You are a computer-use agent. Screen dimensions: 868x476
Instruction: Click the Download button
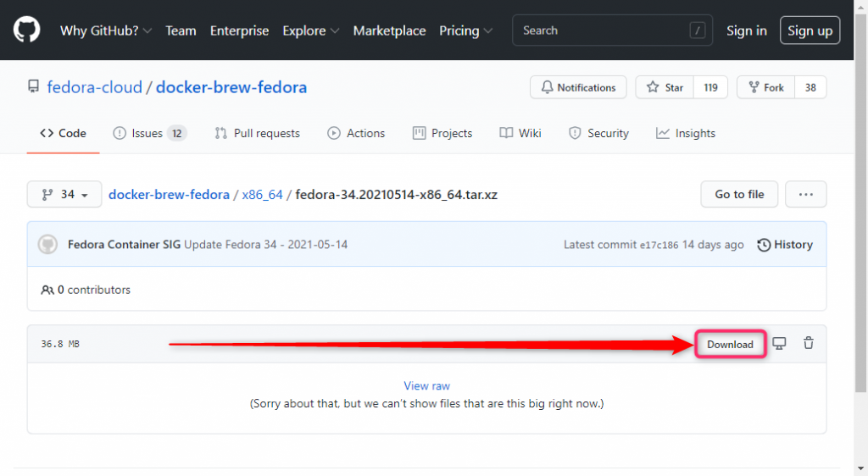click(730, 344)
